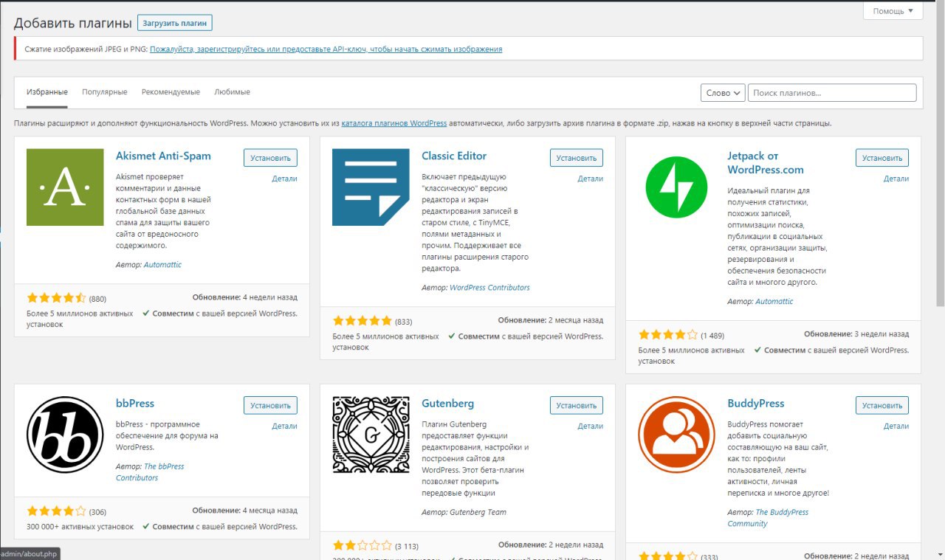Install the Jetpack plugin
The width and height of the screenshot is (945, 560).
882,158
